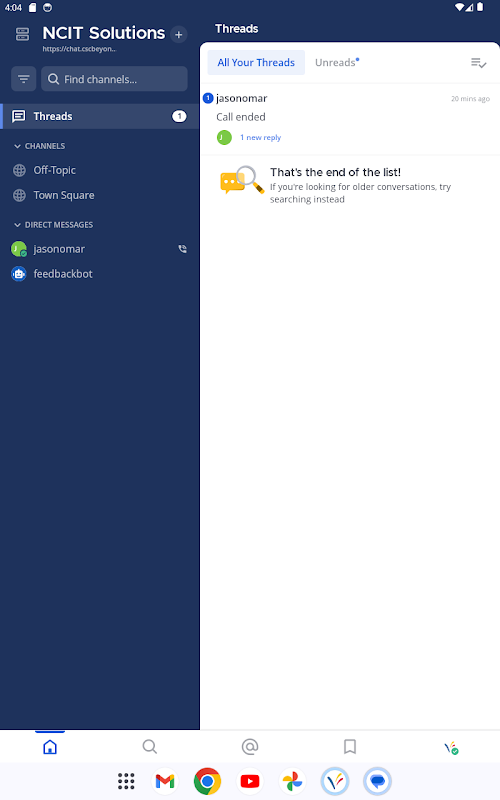Launch Gmail from the dock
This screenshot has width=500, height=800.
pos(165,781)
